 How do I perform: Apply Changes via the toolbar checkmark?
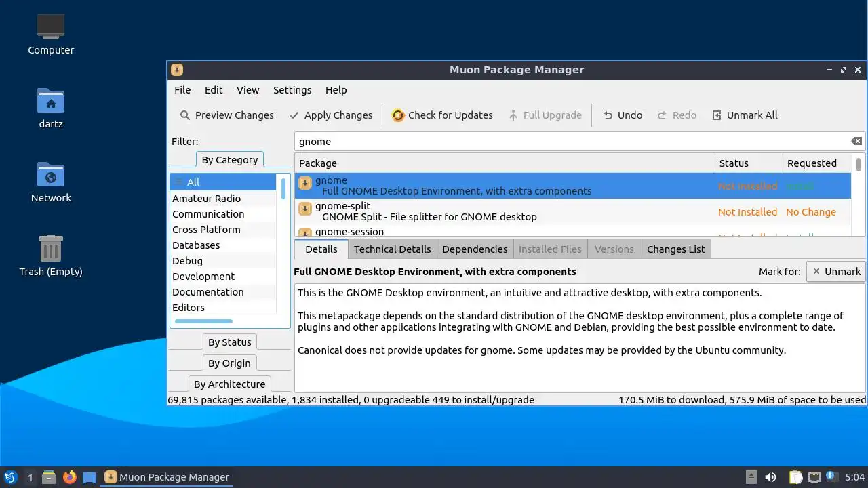pos(331,115)
